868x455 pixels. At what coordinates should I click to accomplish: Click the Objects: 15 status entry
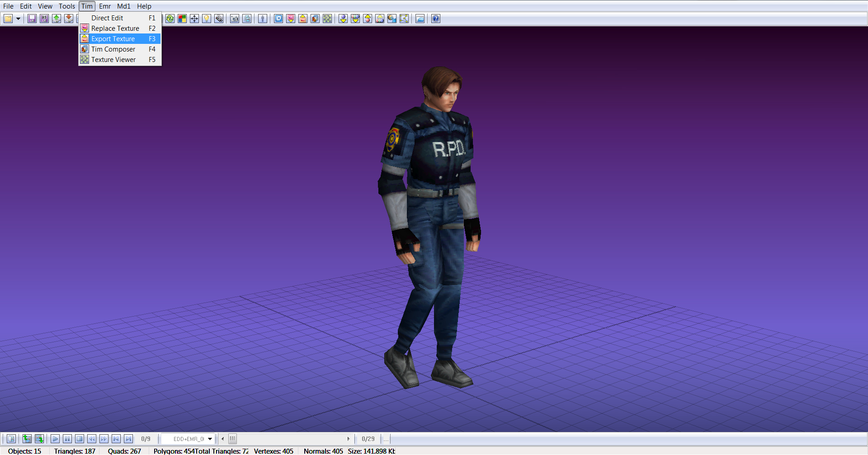[24, 451]
